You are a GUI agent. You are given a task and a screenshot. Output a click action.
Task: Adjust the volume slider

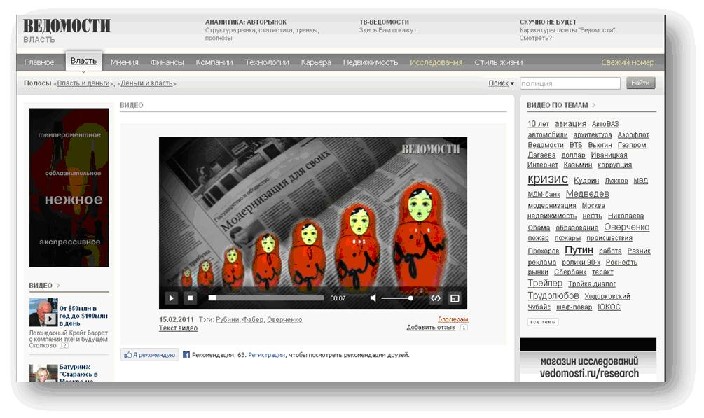click(x=397, y=298)
